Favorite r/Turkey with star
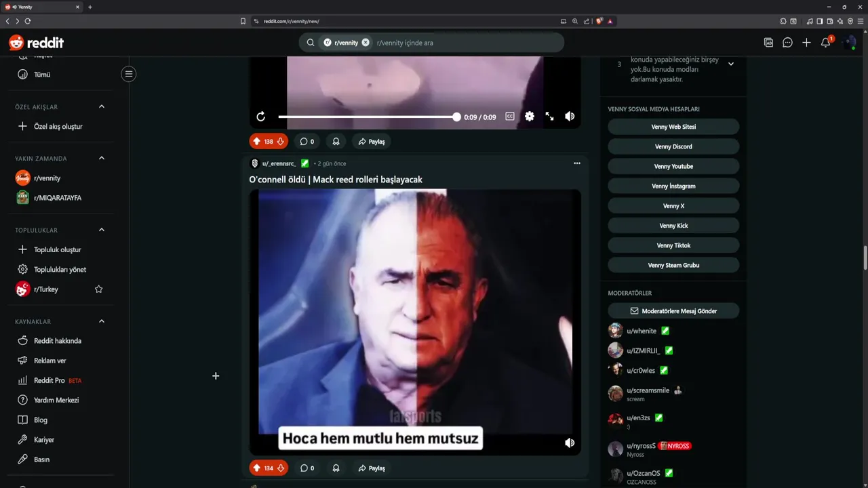 tap(99, 289)
